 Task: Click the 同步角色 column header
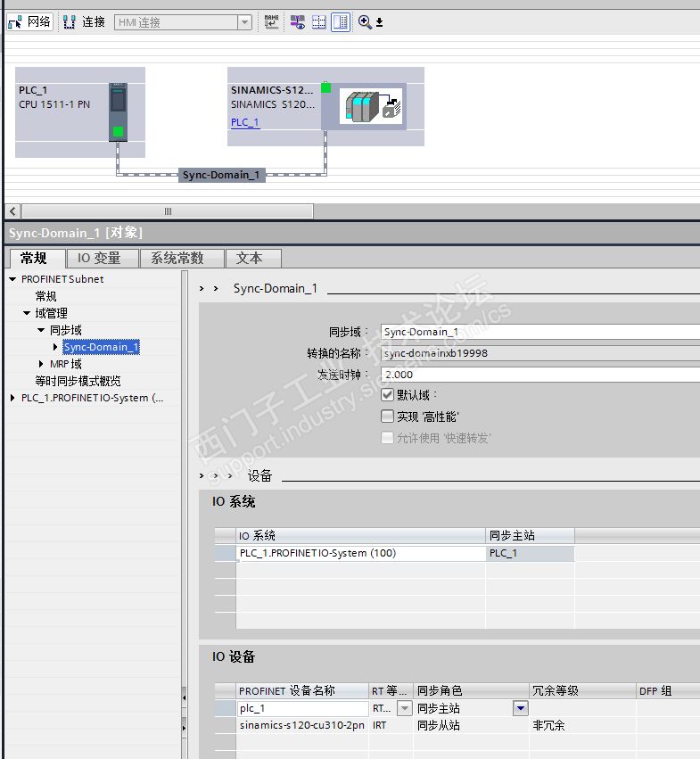471,691
